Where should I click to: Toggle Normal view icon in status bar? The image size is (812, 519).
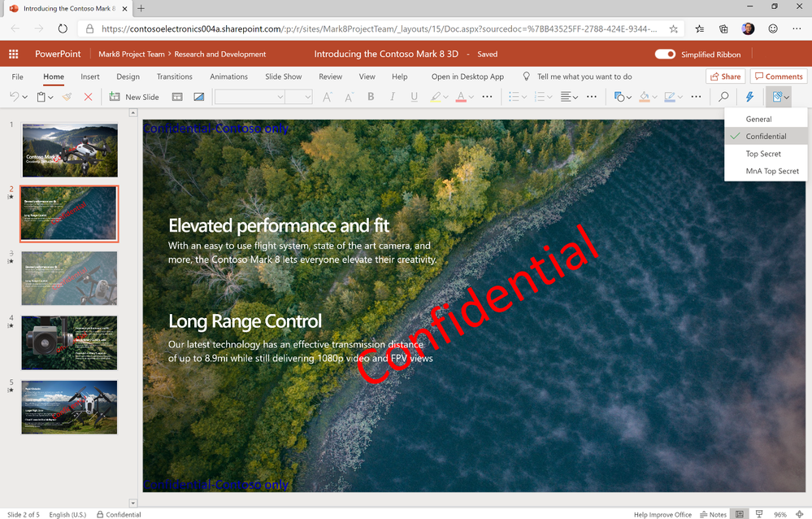[740, 514]
